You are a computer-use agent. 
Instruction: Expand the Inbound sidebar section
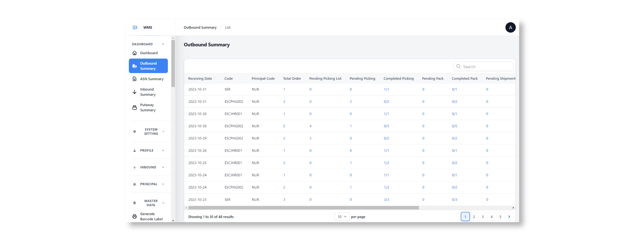click(149, 167)
